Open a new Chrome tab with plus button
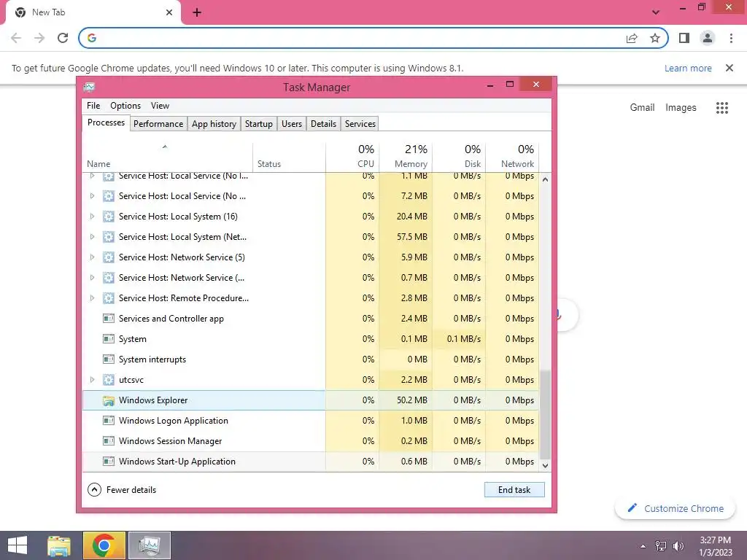The height and width of the screenshot is (560, 747). point(197,12)
